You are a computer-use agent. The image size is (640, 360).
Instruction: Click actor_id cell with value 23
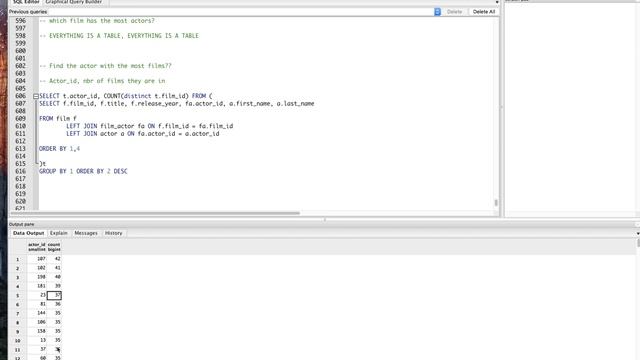click(x=37, y=295)
